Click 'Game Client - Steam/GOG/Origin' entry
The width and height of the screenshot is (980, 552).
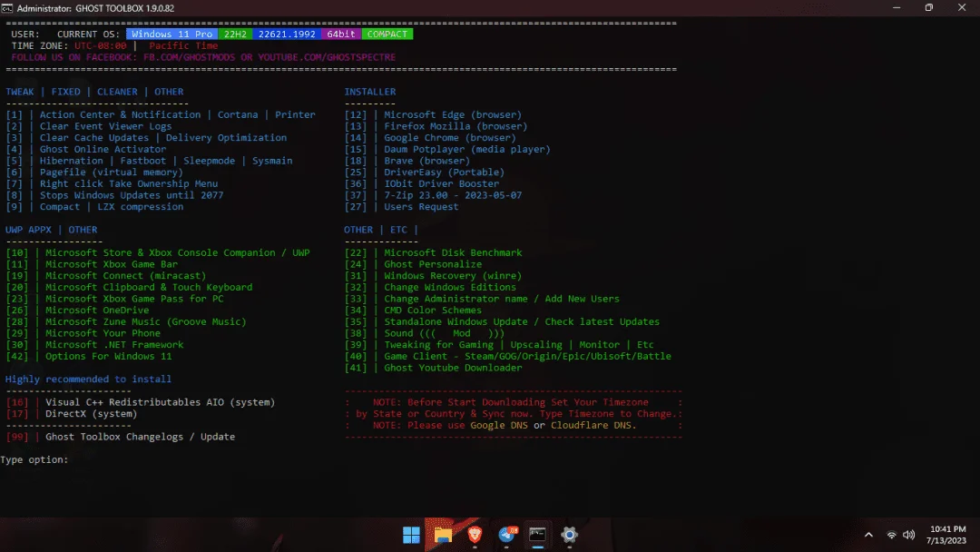pos(507,356)
